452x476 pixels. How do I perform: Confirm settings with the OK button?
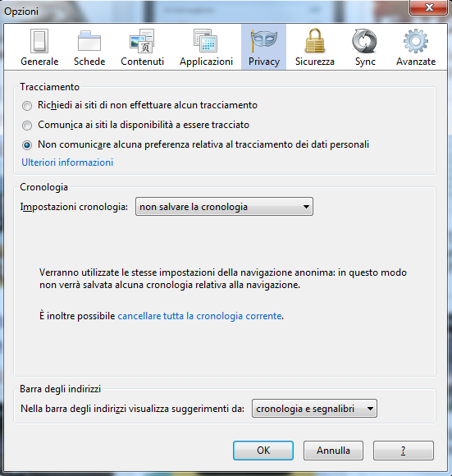click(x=263, y=451)
